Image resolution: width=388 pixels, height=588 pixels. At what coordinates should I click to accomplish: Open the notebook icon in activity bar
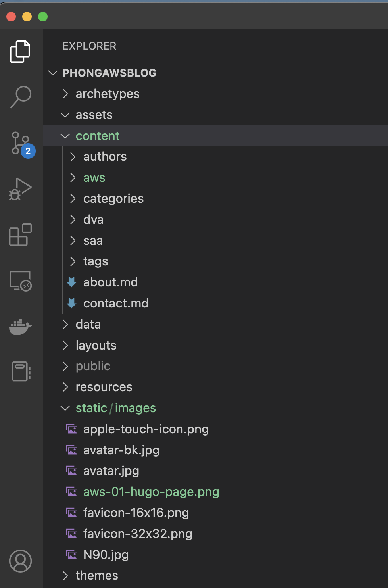[x=20, y=371]
